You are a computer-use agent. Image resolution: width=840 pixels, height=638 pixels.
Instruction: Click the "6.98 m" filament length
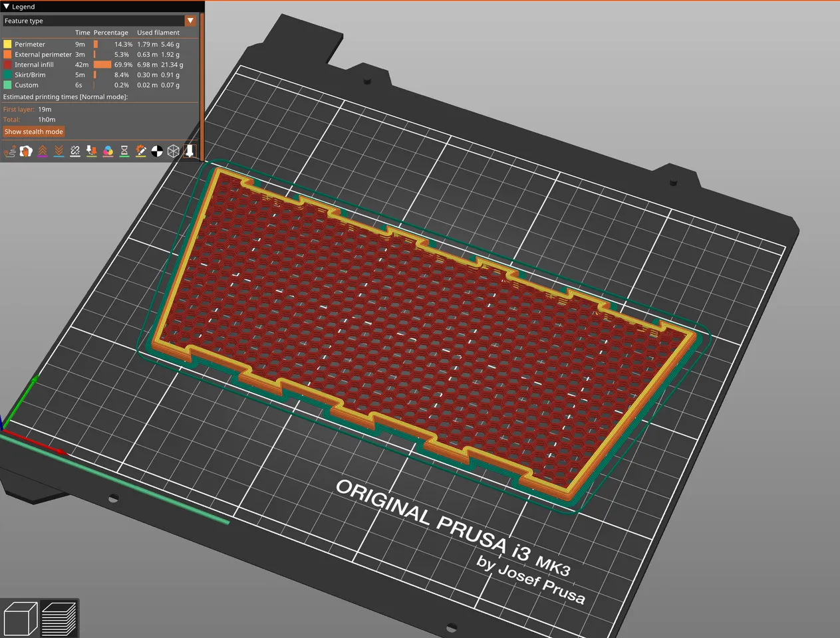pyautogui.click(x=148, y=64)
